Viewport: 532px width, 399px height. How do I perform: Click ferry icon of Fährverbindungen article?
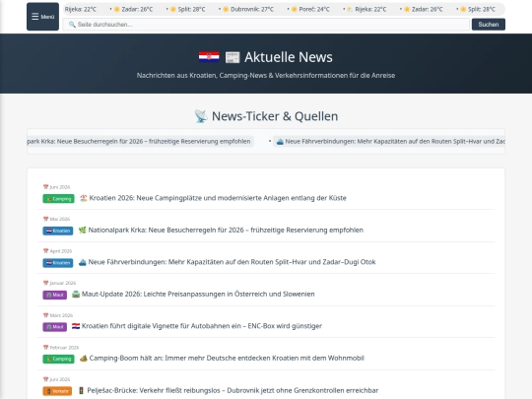[x=82, y=262]
